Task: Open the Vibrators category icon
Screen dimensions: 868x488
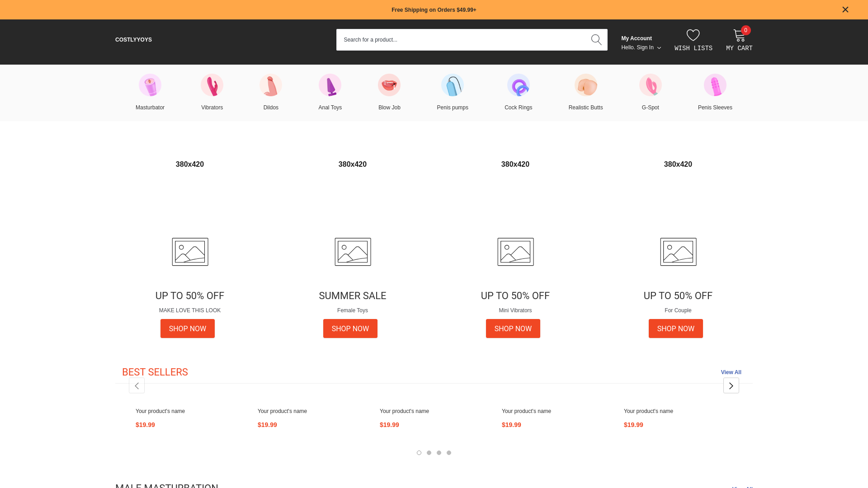Action: pyautogui.click(x=212, y=85)
